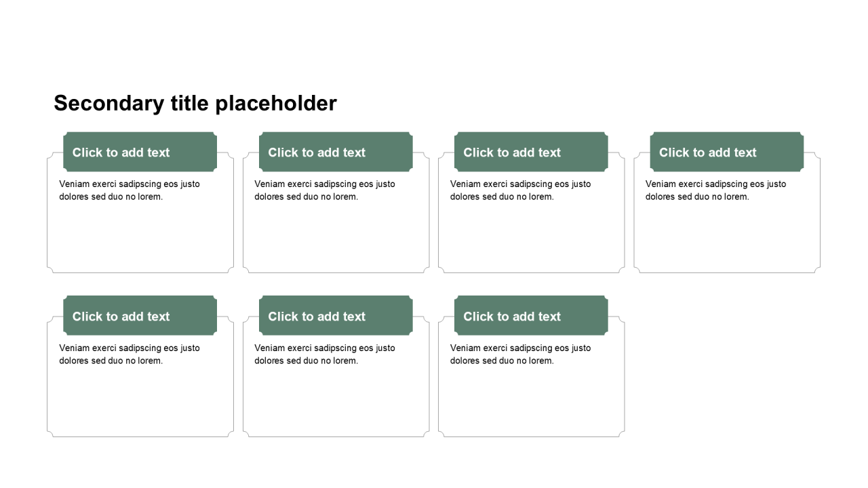Click the green header of the second top-row card
The height and width of the screenshot is (488, 868).
point(336,152)
